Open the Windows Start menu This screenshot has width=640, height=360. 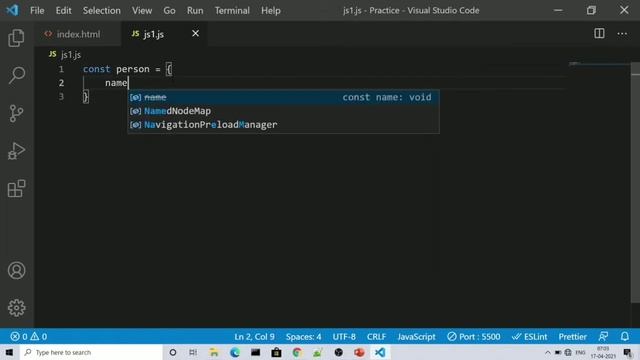9,352
